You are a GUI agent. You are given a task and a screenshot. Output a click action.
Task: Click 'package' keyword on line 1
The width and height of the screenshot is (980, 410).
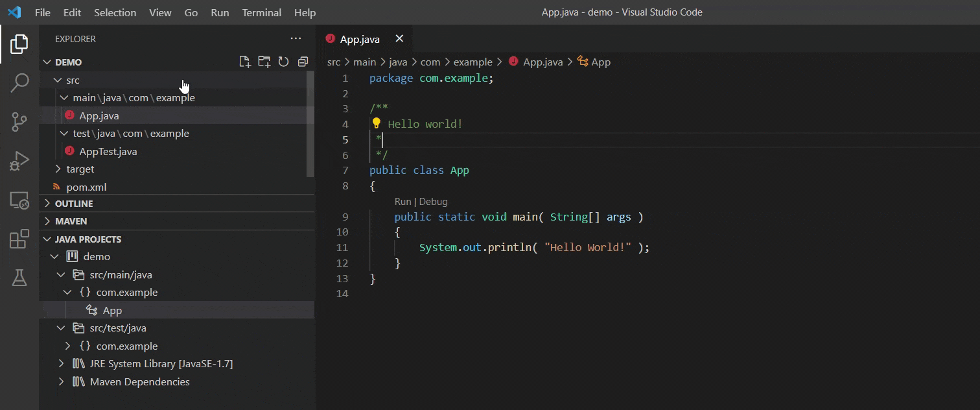391,78
